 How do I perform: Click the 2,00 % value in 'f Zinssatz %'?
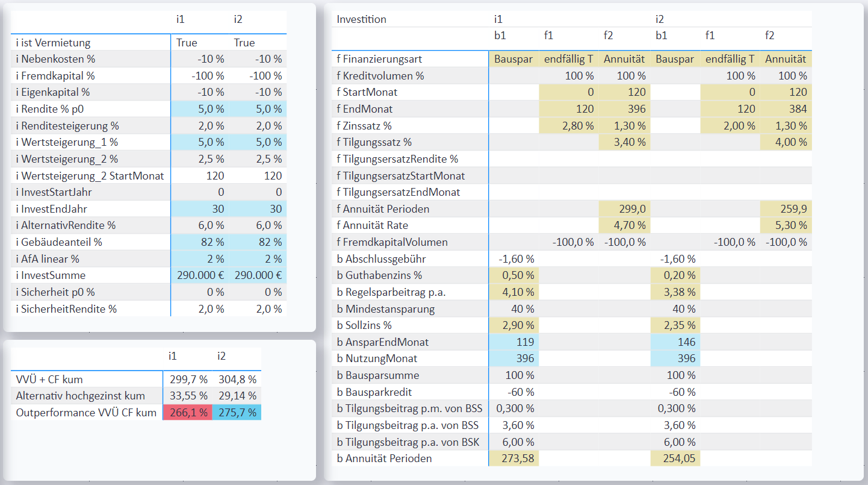[731, 126]
